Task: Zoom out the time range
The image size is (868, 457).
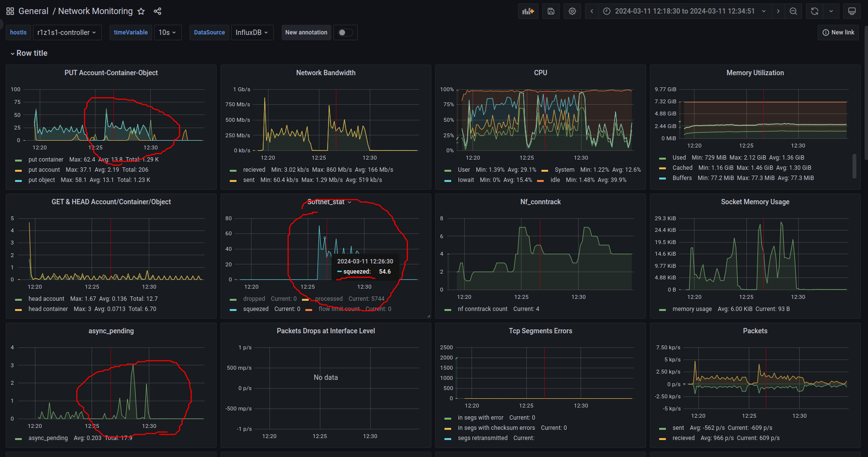Action: tap(793, 11)
